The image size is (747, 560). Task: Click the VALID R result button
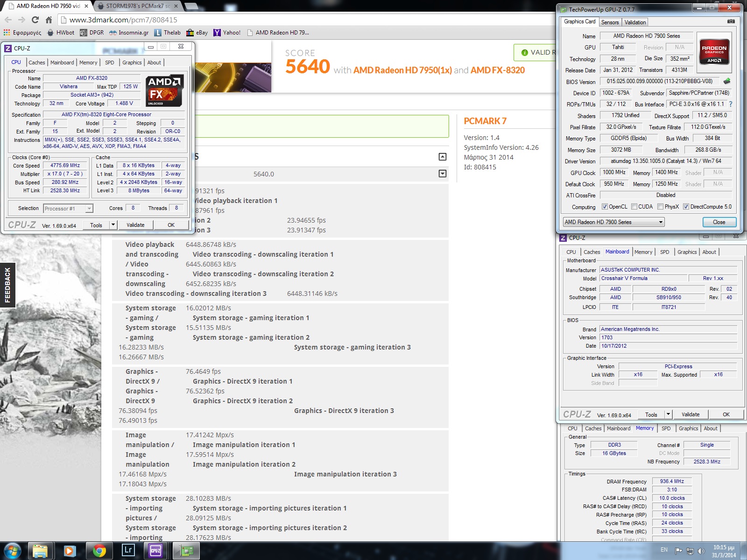click(535, 52)
